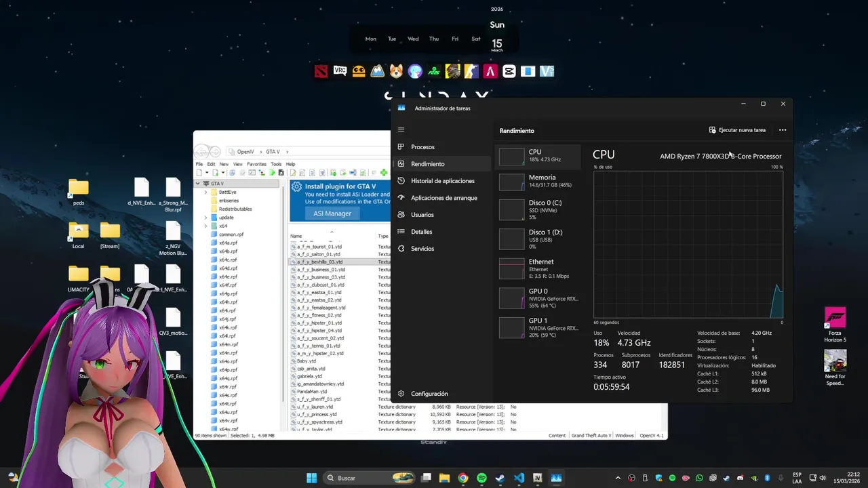Screen dimensions: 868x488
Task: Open Servicios page in Task Manager
Action: (441, 249)
